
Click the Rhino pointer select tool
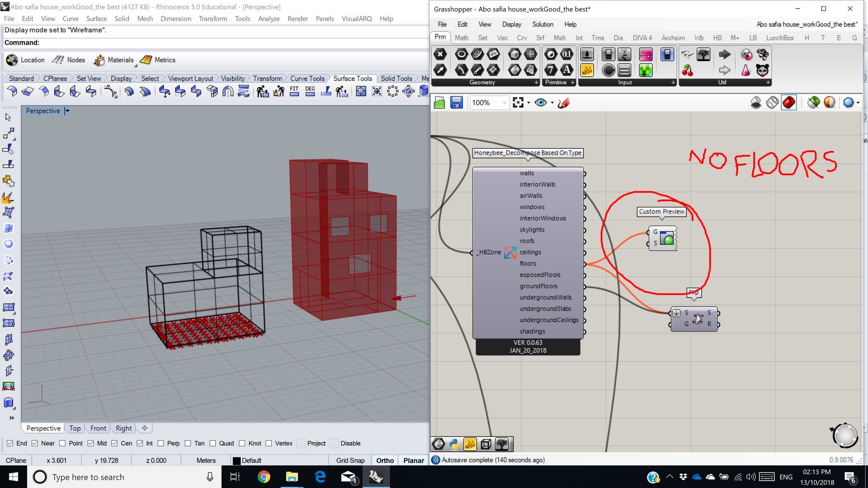(x=8, y=117)
